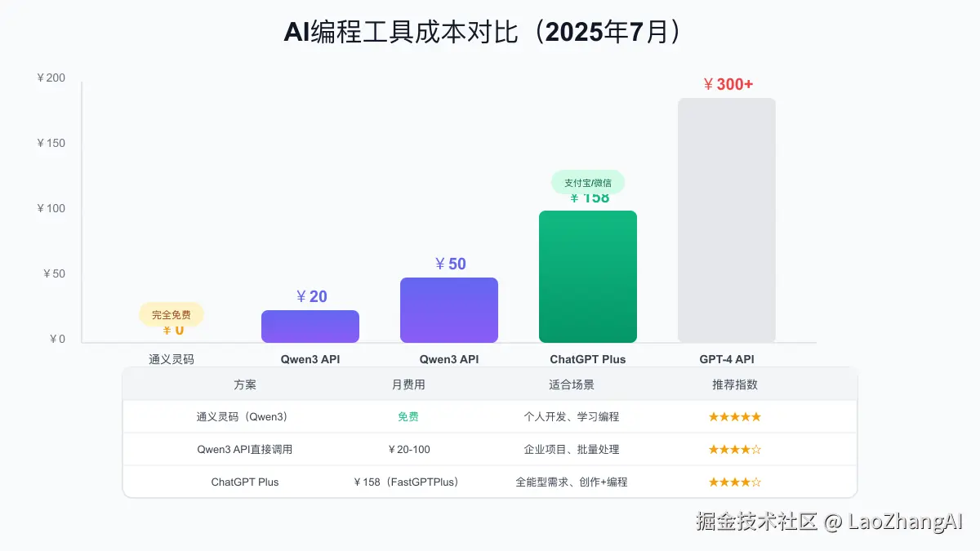Image resolution: width=980 pixels, height=551 pixels.
Task: Click the star rating for ChatGPT Plus row
Action: 734,482
